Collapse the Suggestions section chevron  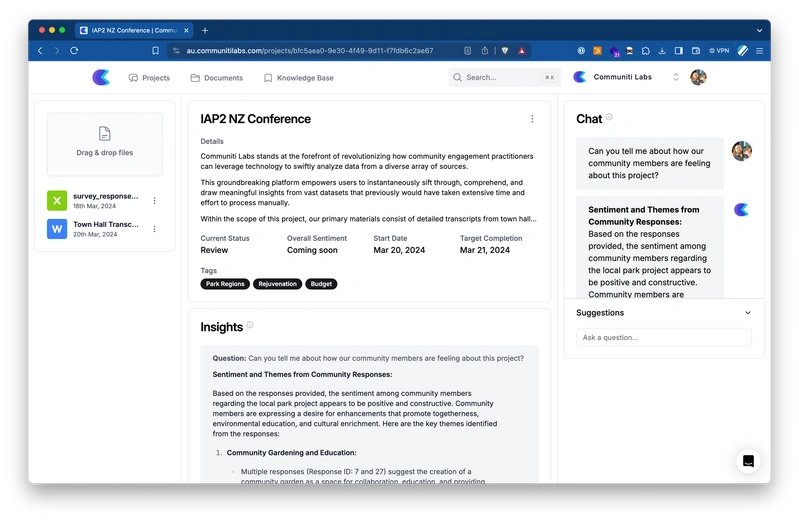click(x=748, y=313)
